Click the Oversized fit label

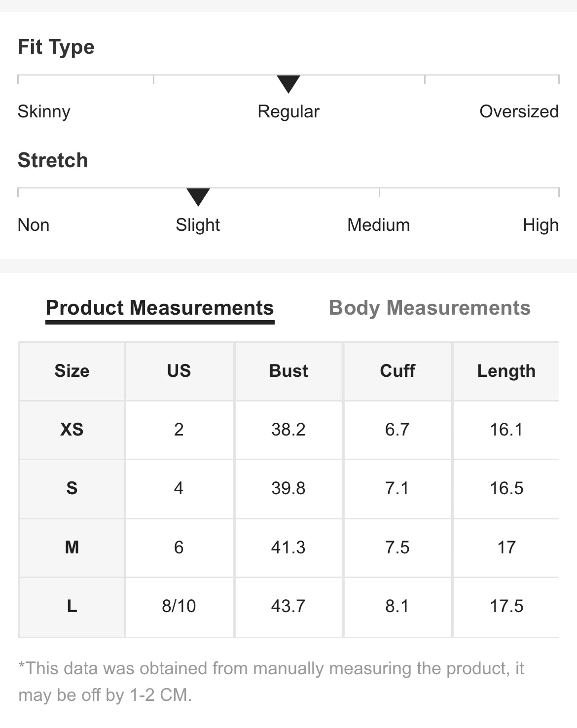coord(519,111)
